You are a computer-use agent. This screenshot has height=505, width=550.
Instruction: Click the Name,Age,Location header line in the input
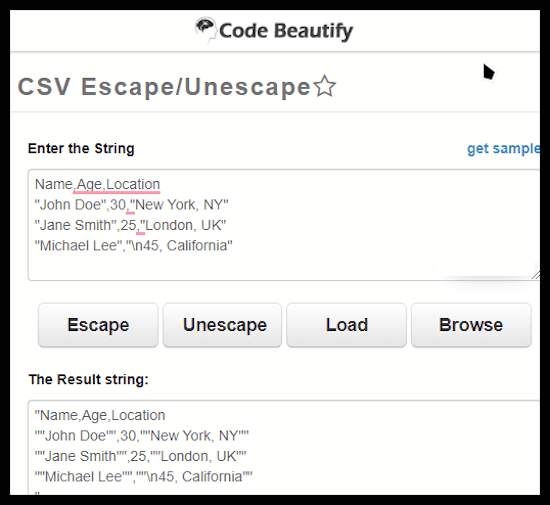98,184
